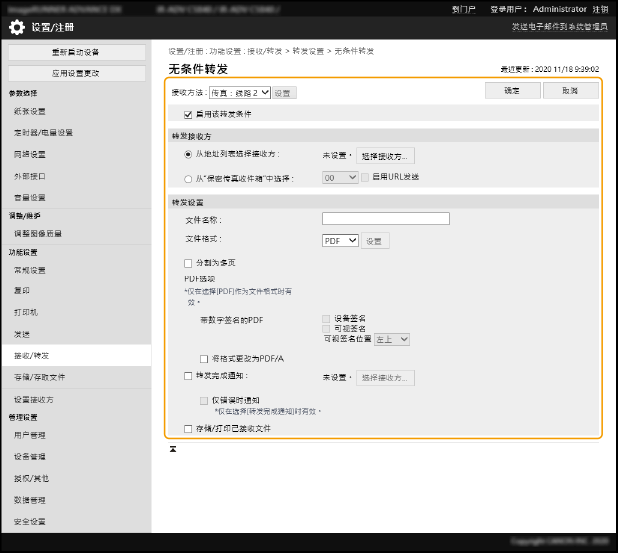Screen dimensions: 618x553
Task: Click the 文件名称 text input field
Action: click(385, 218)
